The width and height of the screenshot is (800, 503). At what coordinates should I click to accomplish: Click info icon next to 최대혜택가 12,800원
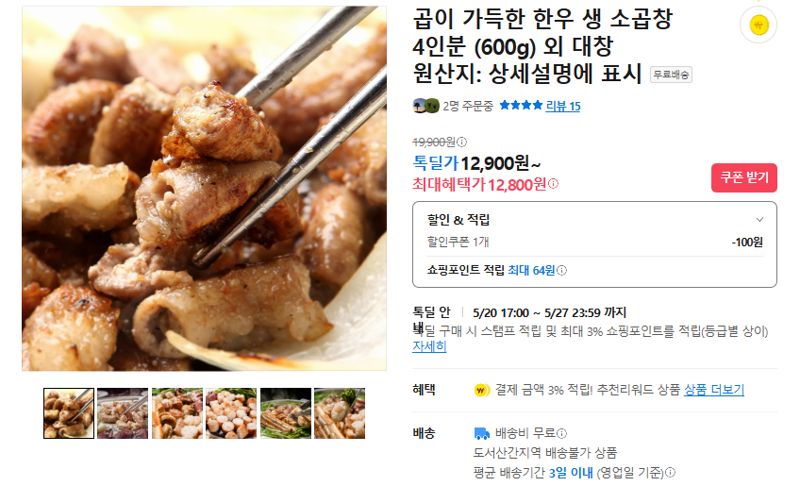click(553, 184)
